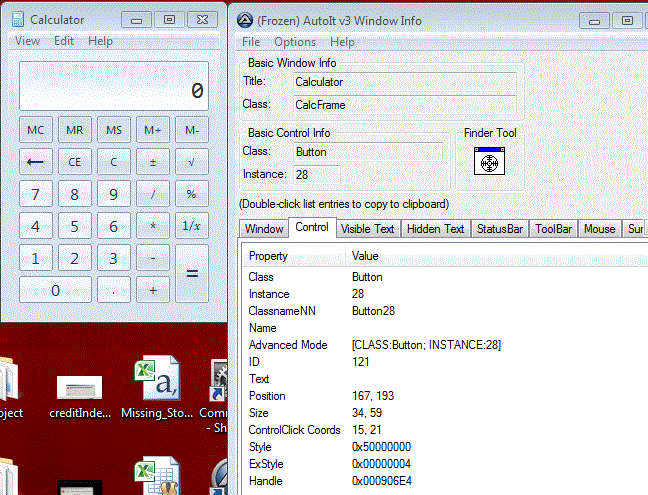Open the Hidden Text tab
The height and width of the screenshot is (495, 648).
436,228
